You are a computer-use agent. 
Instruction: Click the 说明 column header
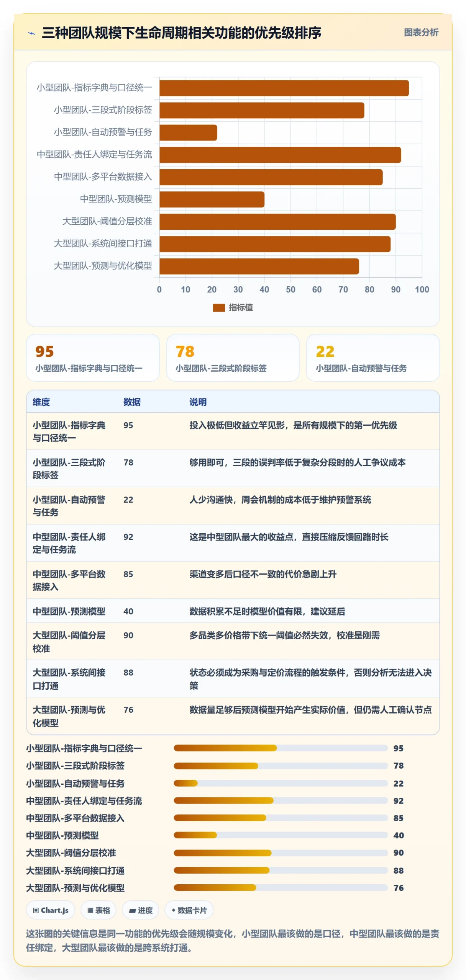click(x=198, y=402)
